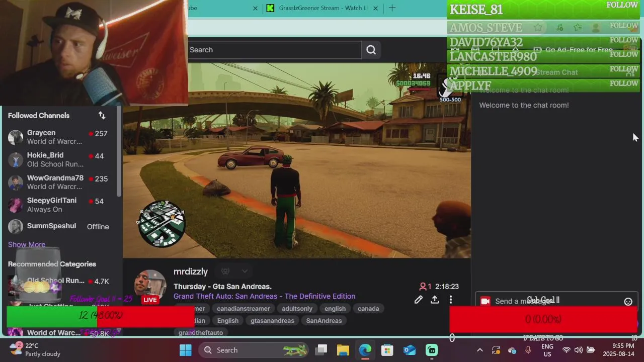
Task: Click the viewer count person icon
Action: click(423, 287)
